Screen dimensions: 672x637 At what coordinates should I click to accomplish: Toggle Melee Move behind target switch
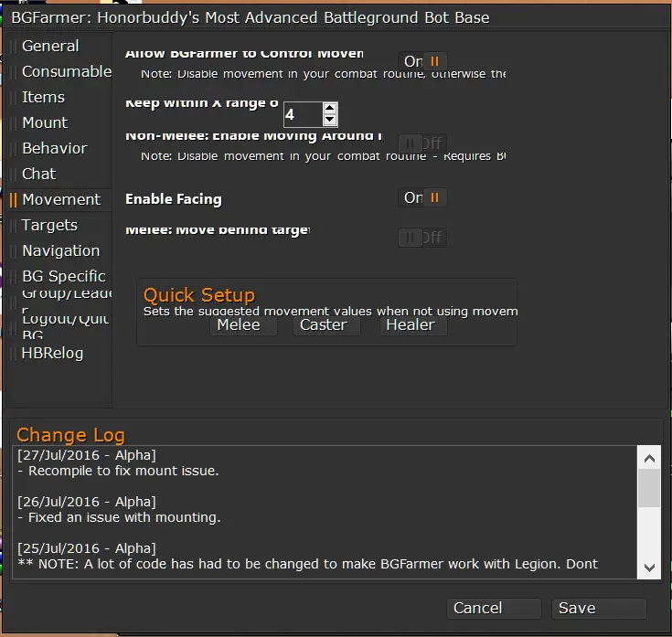tap(422, 238)
